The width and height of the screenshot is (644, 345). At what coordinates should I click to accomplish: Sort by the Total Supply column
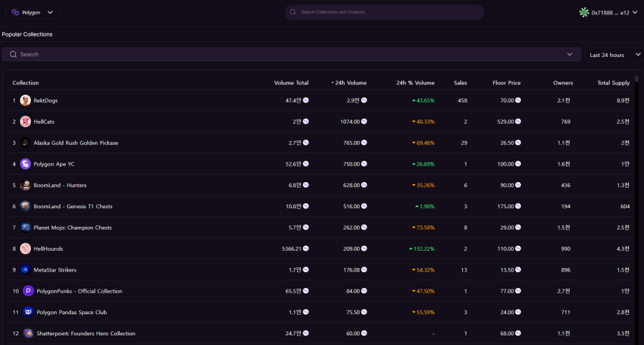pos(613,83)
